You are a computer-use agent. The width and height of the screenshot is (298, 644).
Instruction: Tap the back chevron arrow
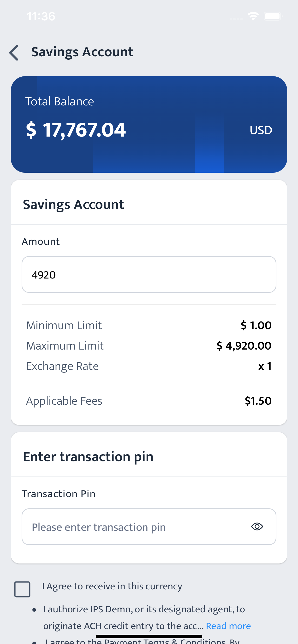[14, 53]
